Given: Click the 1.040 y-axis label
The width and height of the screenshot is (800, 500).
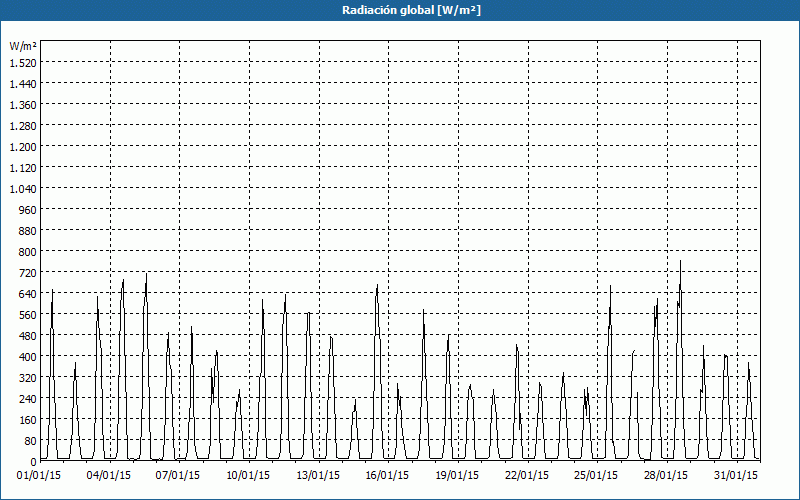Looking at the screenshot, I should 23,189.
